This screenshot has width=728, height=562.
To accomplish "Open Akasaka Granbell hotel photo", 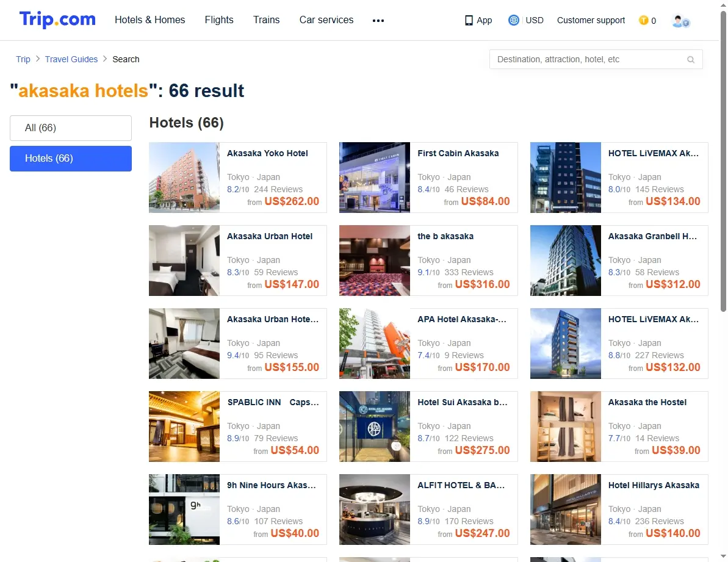I will pos(566,261).
